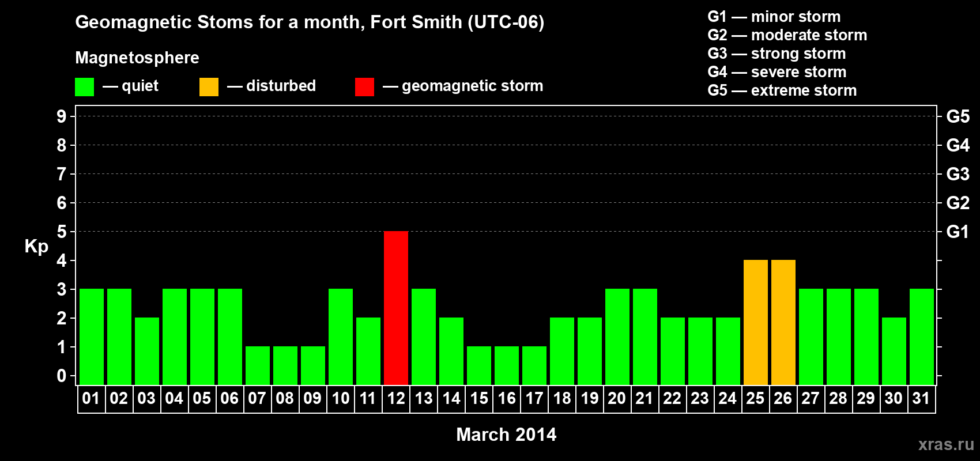Select the orange bar for day 25
The height and width of the screenshot is (461, 980).
pyautogui.click(x=756, y=322)
